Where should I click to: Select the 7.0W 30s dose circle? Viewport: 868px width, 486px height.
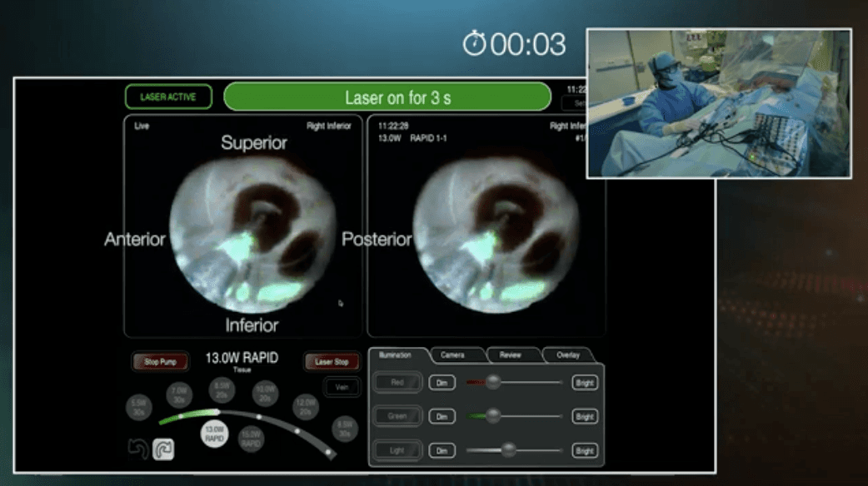click(x=179, y=394)
